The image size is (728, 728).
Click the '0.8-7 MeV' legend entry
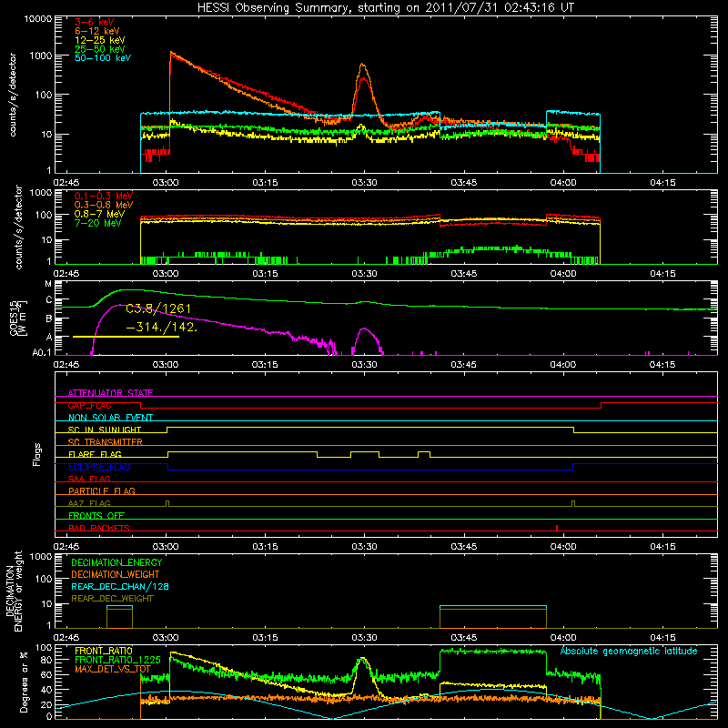tap(99, 214)
